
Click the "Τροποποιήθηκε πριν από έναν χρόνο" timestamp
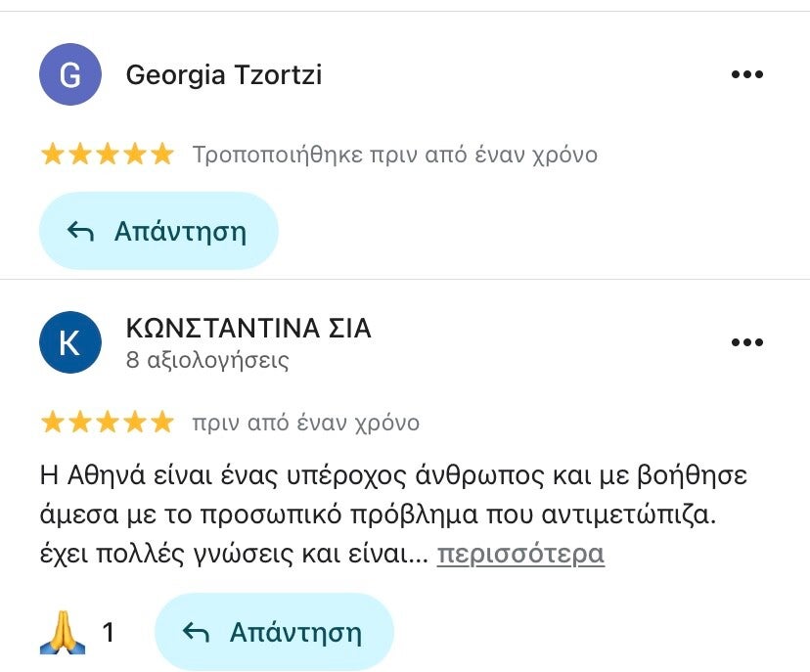point(394,155)
